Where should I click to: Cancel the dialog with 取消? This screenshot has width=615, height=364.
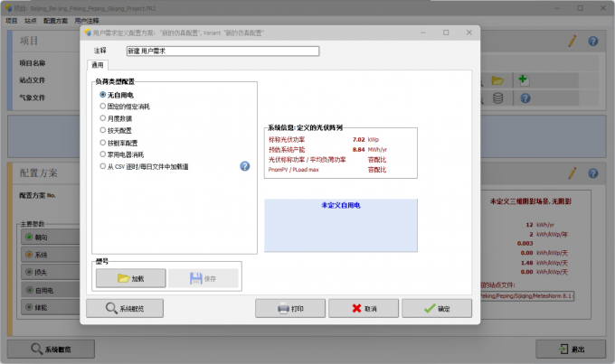coord(364,308)
